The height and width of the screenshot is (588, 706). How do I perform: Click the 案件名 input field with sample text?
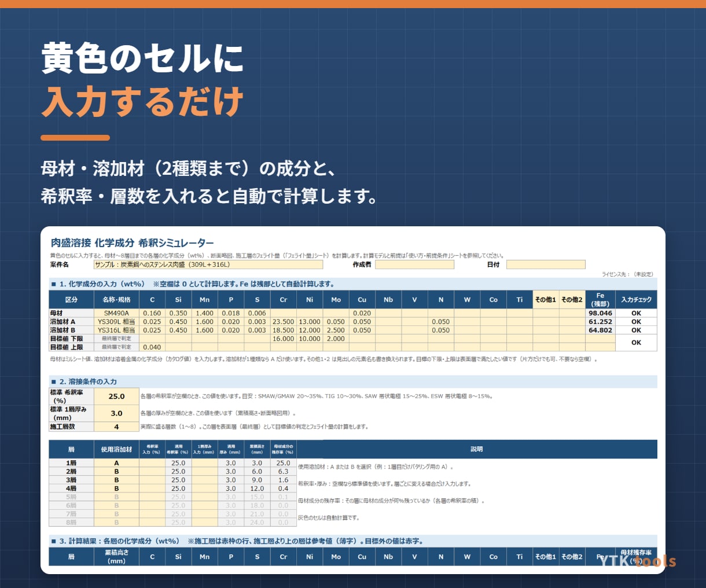point(208,264)
